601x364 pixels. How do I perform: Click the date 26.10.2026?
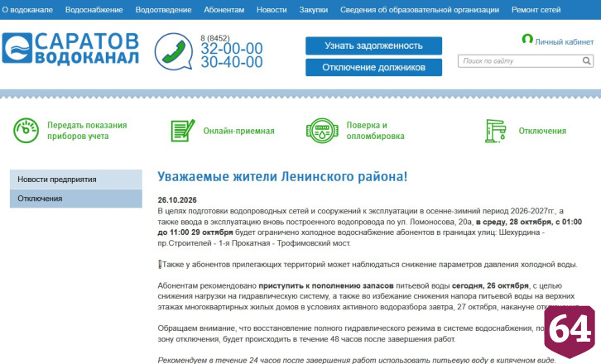coord(177,200)
